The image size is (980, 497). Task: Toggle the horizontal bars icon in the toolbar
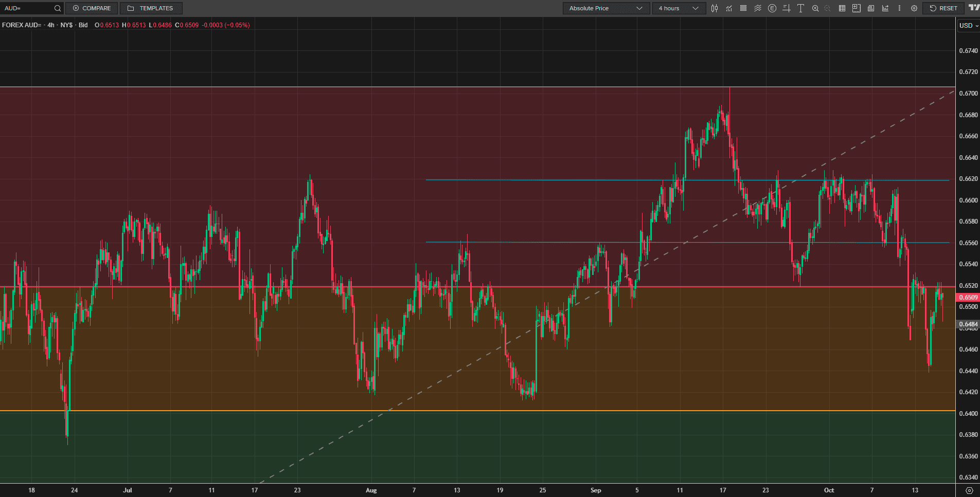pos(743,8)
